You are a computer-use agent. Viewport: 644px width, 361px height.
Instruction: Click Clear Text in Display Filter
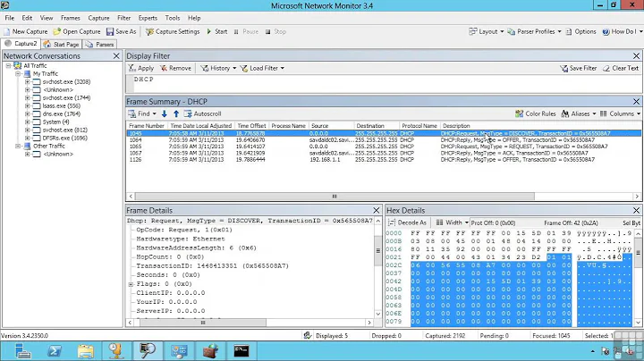click(x=621, y=68)
